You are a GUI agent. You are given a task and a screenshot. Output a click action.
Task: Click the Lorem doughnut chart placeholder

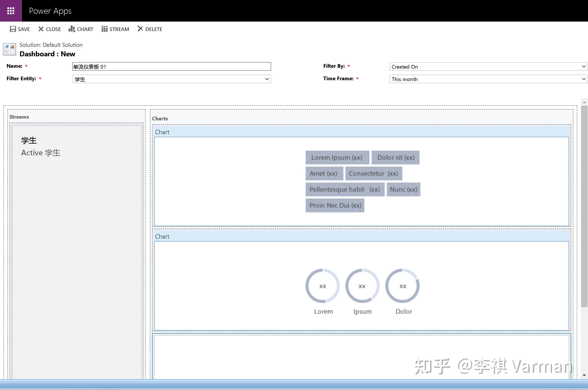click(x=323, y=286)
